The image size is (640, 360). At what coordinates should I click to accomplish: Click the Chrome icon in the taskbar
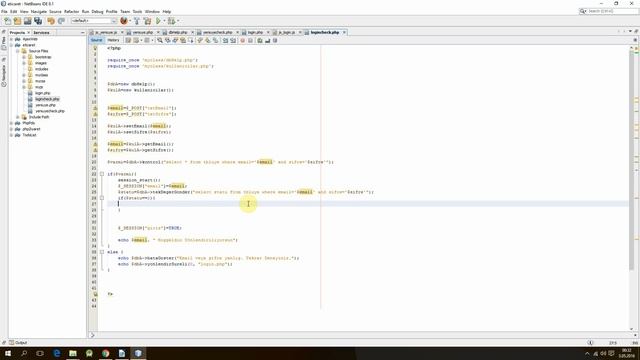(106, 353)
